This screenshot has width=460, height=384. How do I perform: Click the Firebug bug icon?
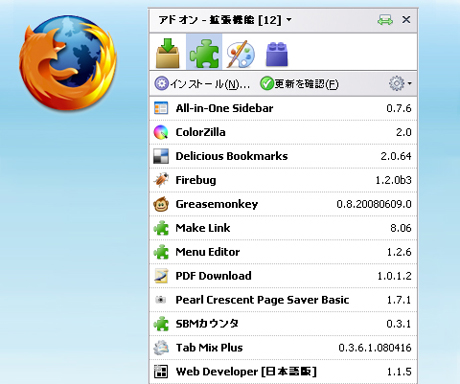coord(161,180)
